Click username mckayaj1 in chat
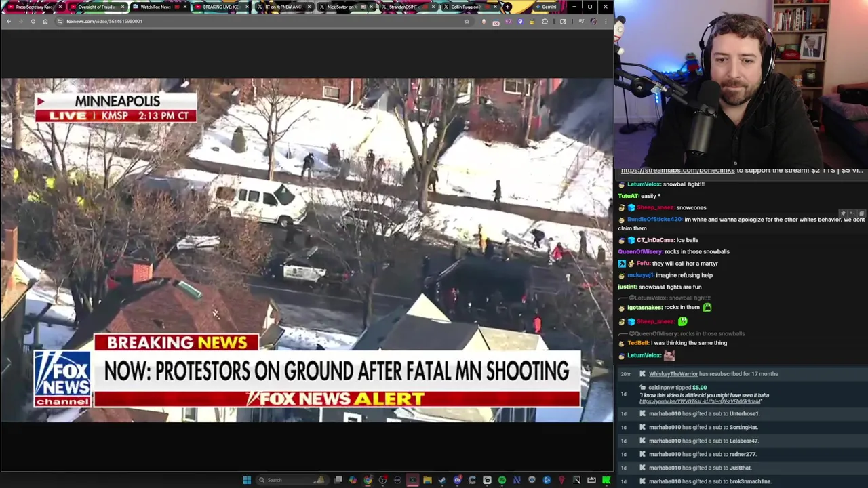Viewport: 868px width, 488px height. [641, 275]
